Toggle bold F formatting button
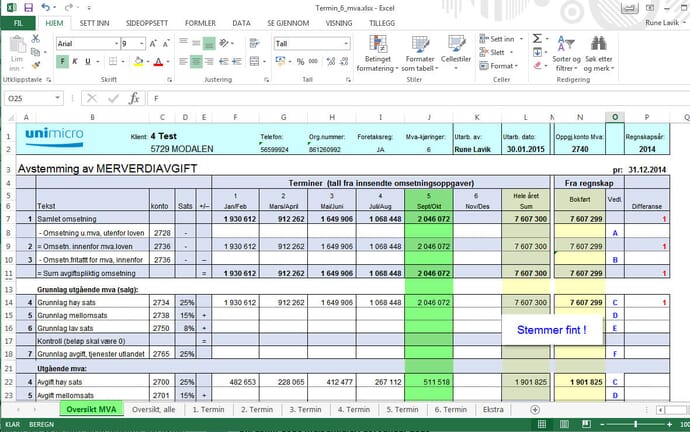The image size is (690, 432). pos(62,61)
